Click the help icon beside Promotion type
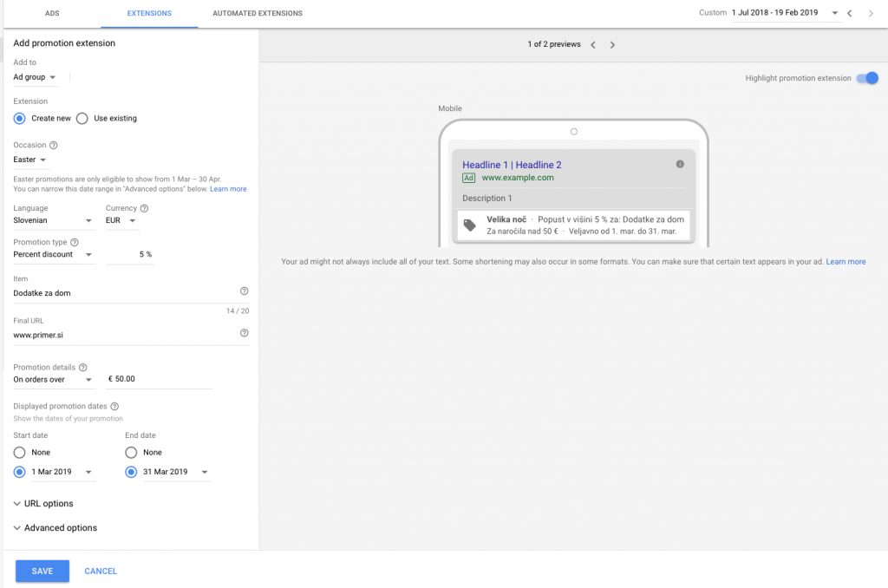The image size is (888, 588). pos(74,242)
